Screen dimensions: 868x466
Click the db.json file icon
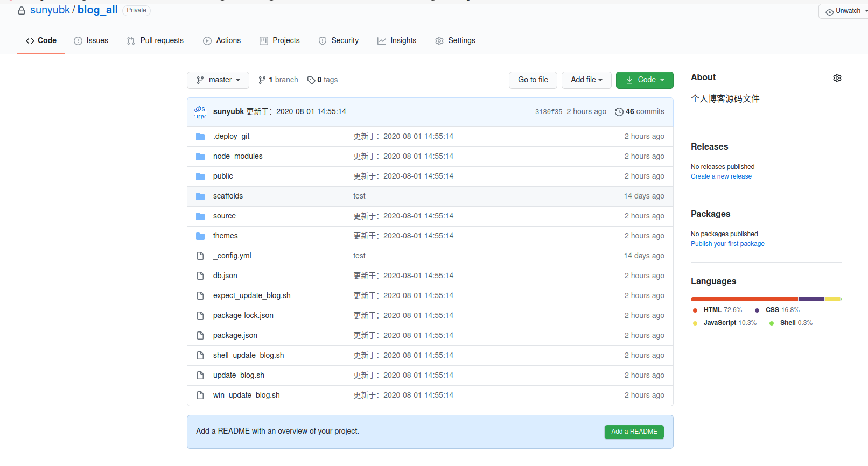coord(200,276)
